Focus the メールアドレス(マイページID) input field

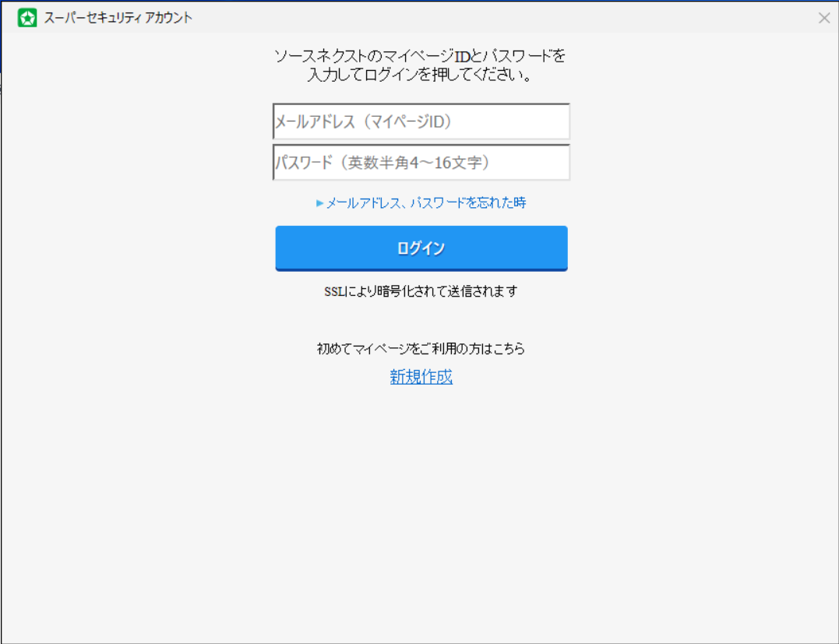[x=421, y=121]
